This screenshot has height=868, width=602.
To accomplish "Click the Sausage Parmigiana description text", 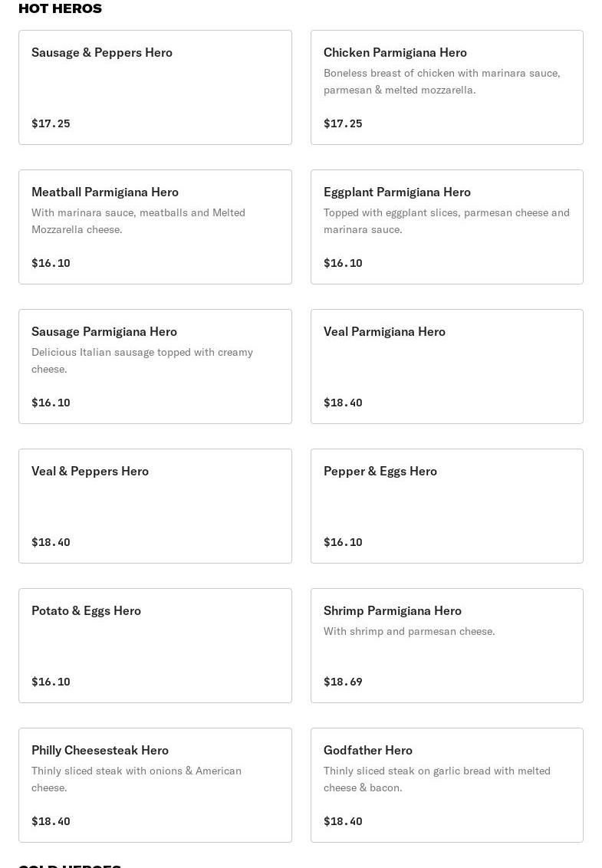I will [143, 360].
